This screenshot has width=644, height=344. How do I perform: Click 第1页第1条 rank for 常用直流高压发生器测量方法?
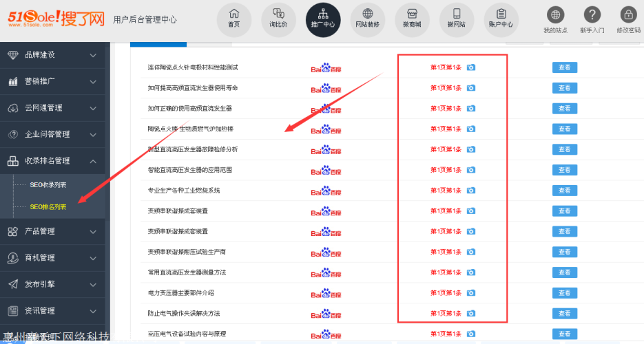coord(446,272)
